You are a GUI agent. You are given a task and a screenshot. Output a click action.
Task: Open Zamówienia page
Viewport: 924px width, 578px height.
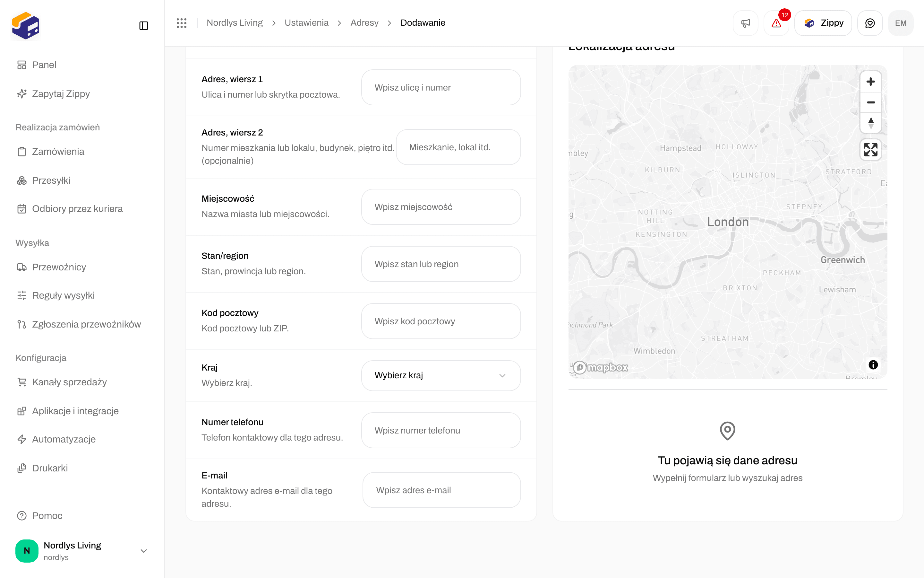[82, 151]
